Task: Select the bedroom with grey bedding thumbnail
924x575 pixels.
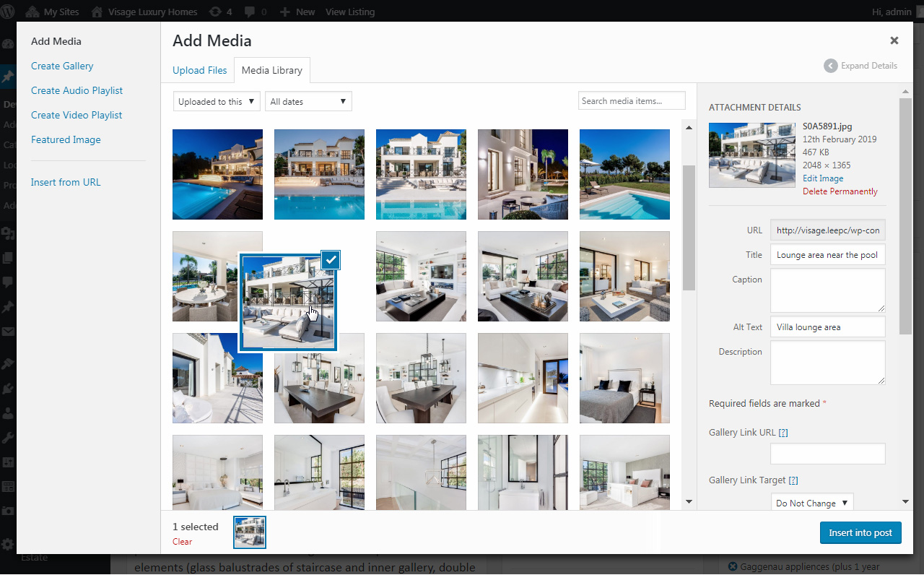Action: [x=624, y=378]
